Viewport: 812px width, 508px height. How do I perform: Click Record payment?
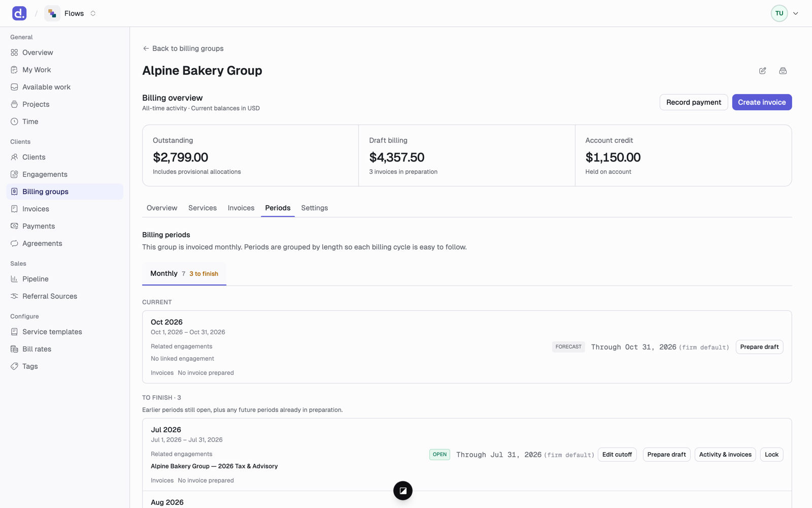[693, 102]
